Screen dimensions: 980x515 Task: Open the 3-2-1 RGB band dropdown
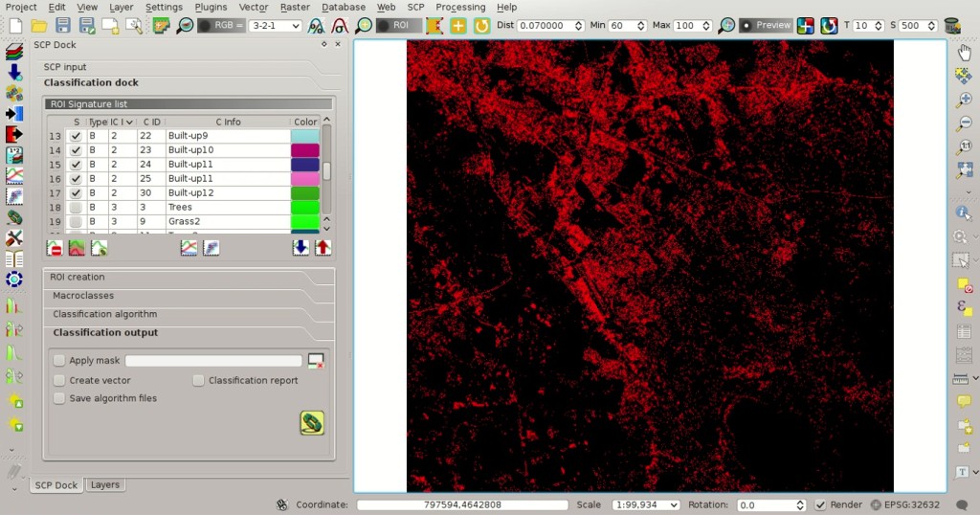tap(275, 26)
